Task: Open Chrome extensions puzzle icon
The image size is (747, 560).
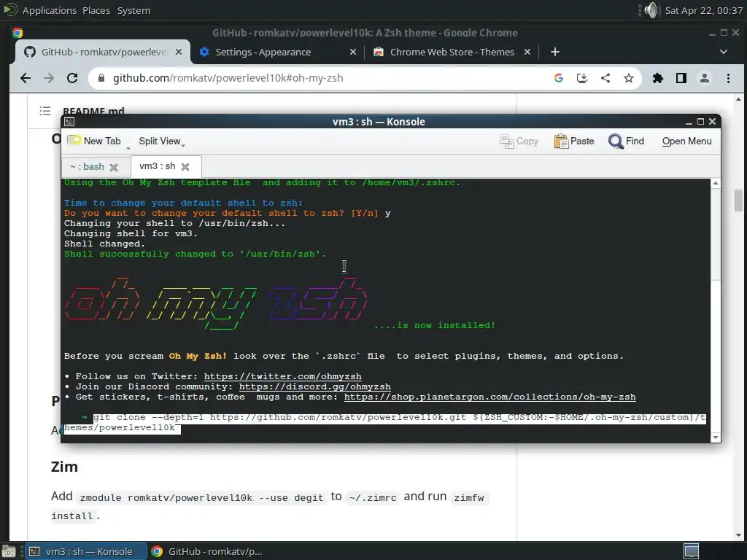Action: [x=658, y=78]
